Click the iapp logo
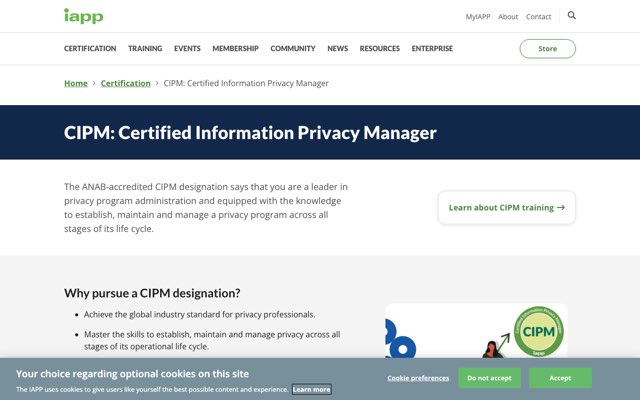The height and width of the screenshot is (400, 640). pyautogui.click(x=84, y=16)
